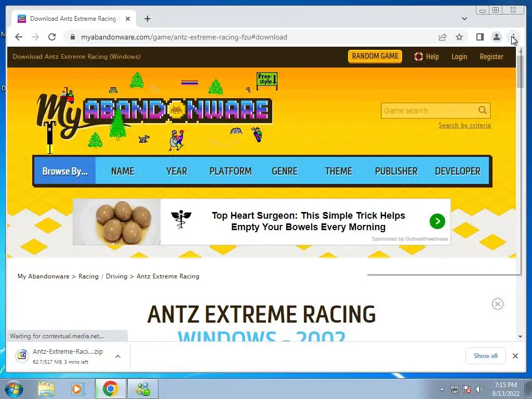532x399 pixels.
Task: Click the Register link
Action: 491,57
